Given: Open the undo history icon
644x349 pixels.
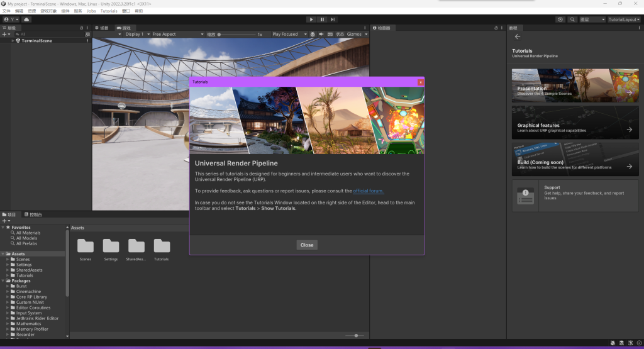Looking at the screenshot, I should click(x=560, y=19).
